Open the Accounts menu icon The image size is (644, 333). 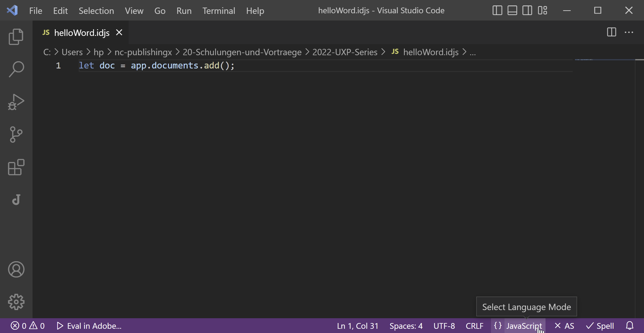[16, 269]
